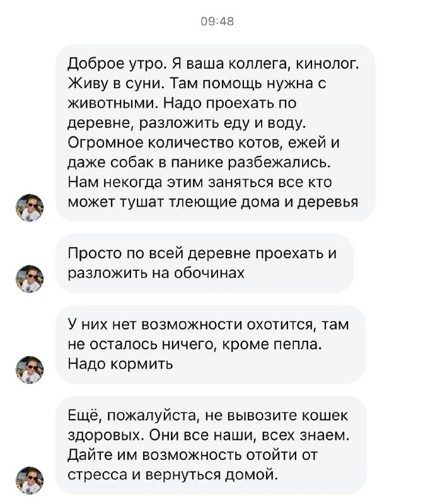This screenshot has height=504, width=435.
Task: Open the avatar next to 'разложить на обочинах' message
Action: tap(30, 278)
